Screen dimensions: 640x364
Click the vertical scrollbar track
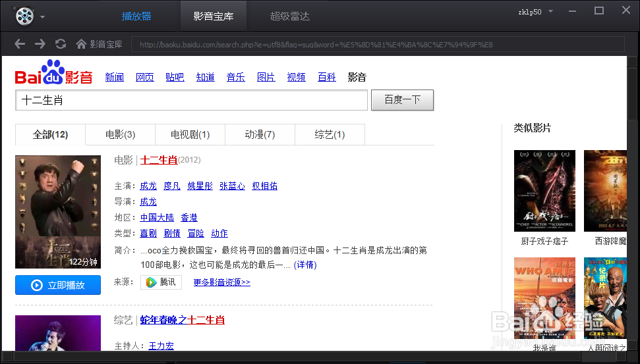coord(632,204)
